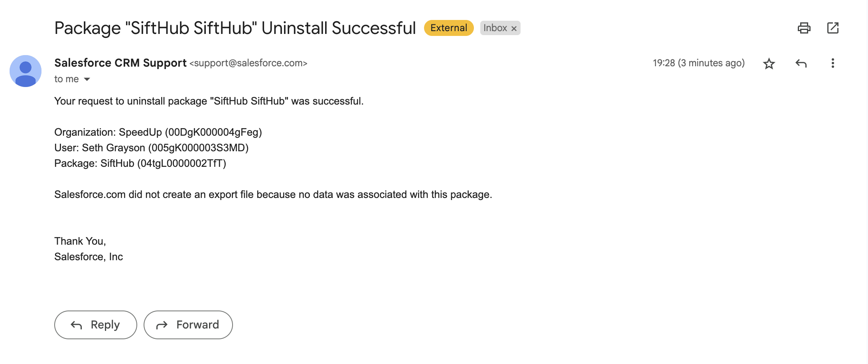The height and width of the screenshot is (364, 868).
Task: Click the sender name Salesforce CRM Support
Action: click(x=120, y=63)
